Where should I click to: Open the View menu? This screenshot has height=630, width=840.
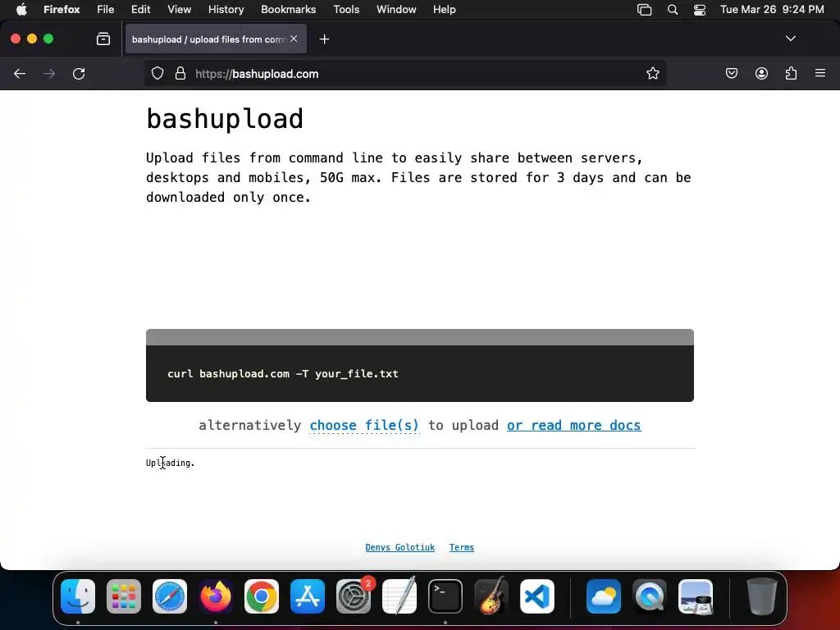click(179, 10)
